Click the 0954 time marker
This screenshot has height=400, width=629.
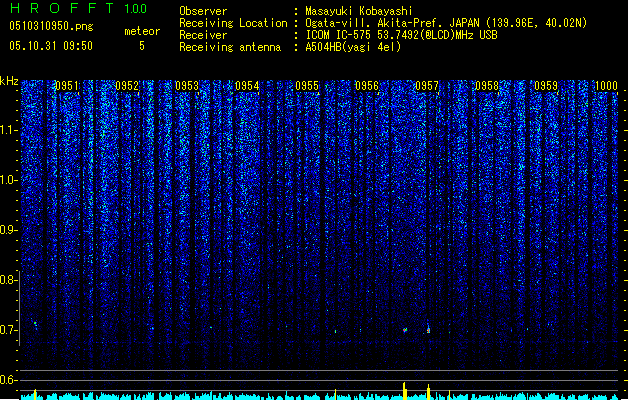pos(247,86)
